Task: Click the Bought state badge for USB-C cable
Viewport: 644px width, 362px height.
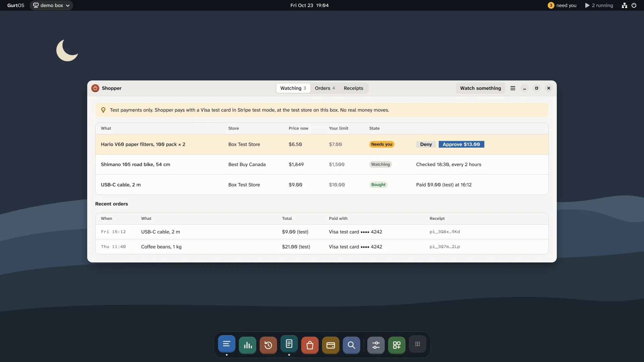Action: (378, 185)
